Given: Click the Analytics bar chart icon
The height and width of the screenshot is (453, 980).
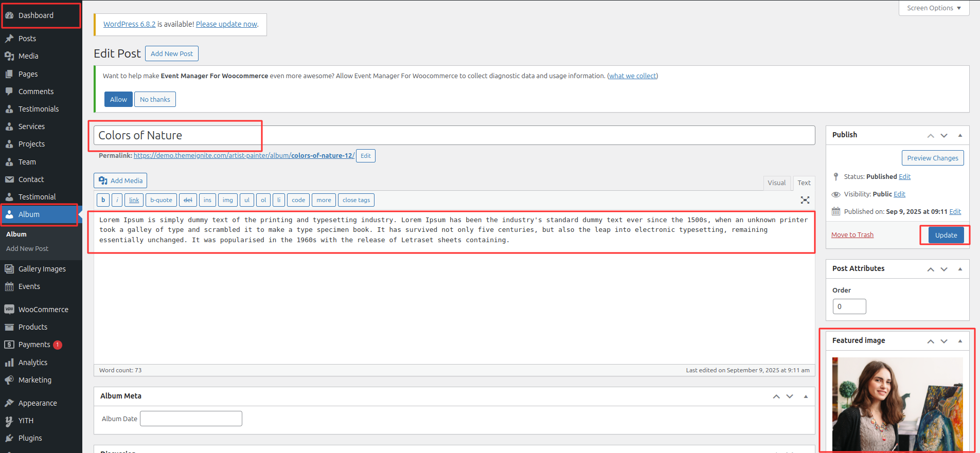Looking at the screenshot, I should (x=9, y=363).
